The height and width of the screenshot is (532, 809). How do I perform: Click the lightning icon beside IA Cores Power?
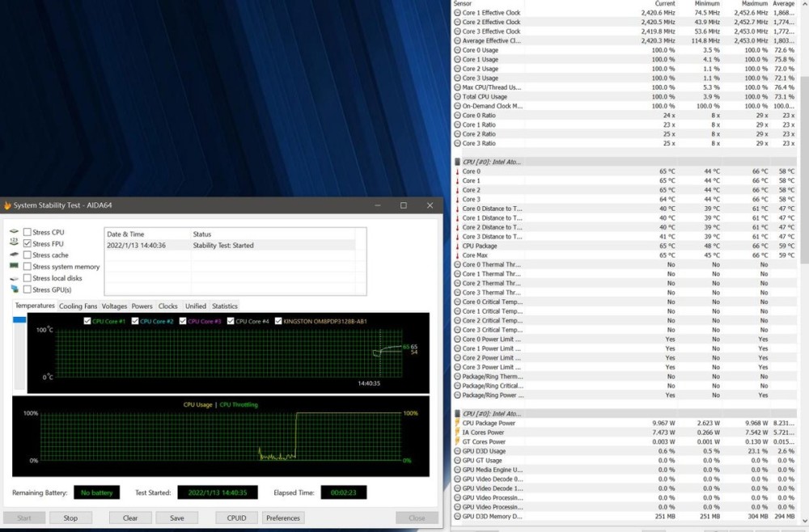(x=458, y=433)
